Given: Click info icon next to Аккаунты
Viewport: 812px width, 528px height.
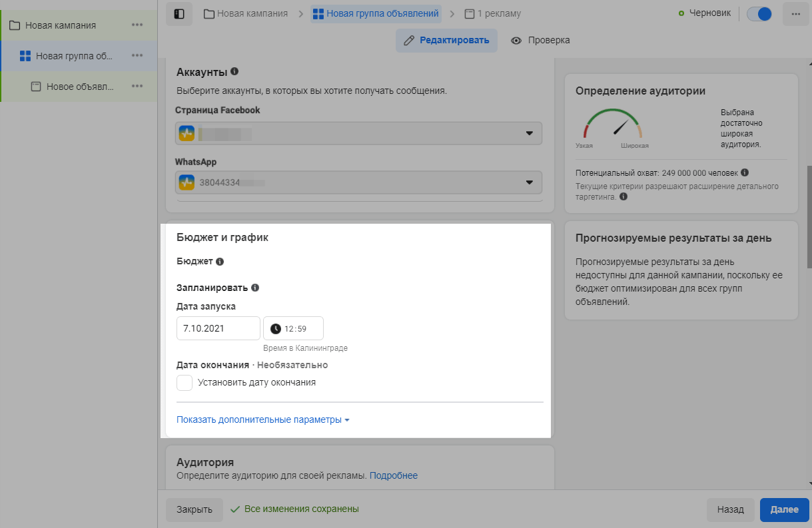Looking at the screenshot, I should coord(234,72).
